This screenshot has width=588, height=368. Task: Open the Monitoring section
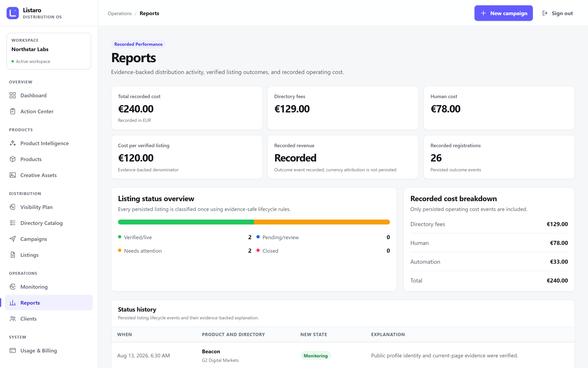(x=49, y=287)
